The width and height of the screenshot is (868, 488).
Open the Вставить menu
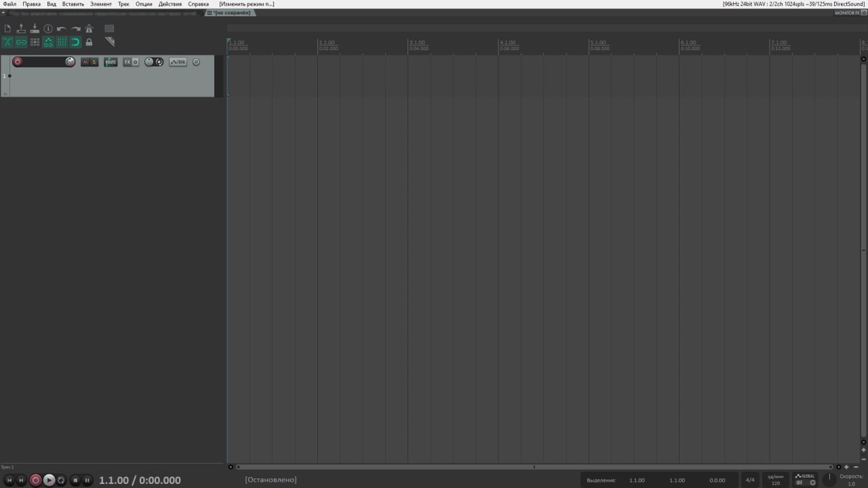click(73, 4)
